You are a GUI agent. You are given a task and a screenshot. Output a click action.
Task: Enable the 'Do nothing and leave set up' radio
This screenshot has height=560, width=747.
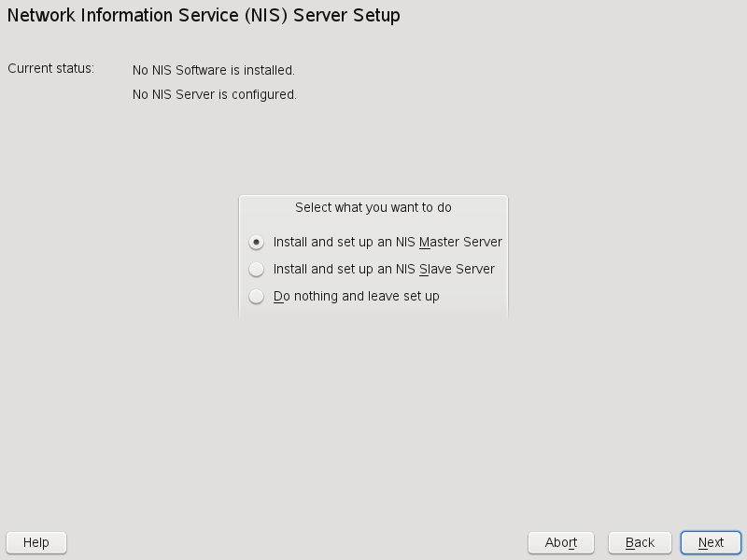[x=257, y=297]
